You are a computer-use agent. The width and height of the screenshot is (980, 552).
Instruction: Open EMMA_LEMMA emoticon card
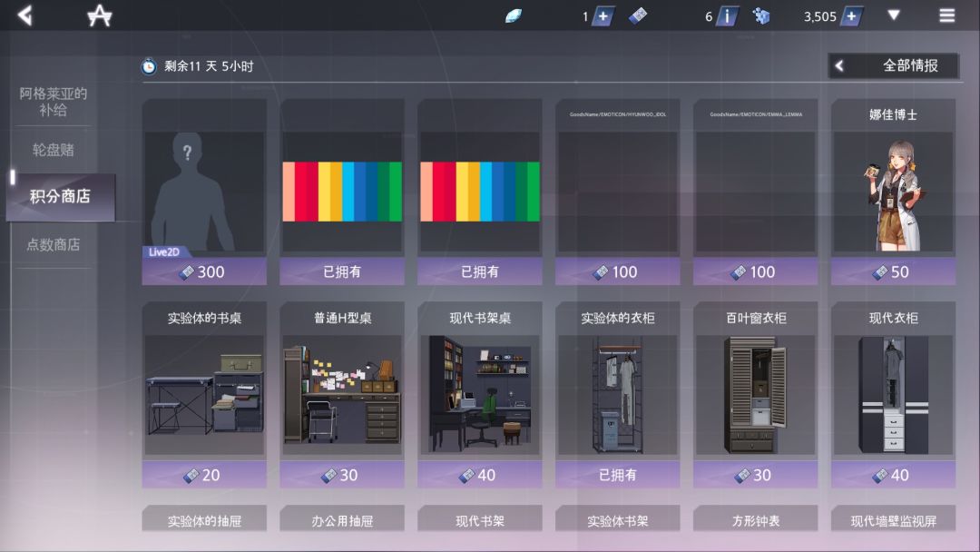(756, 192)
